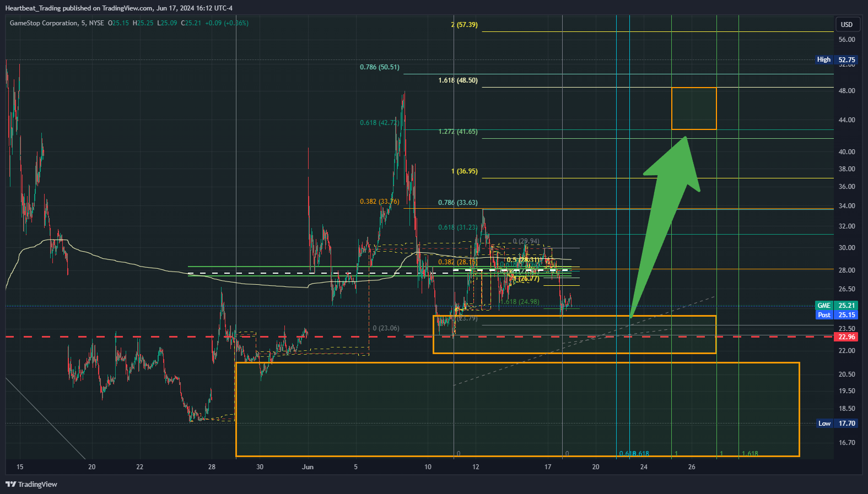Viewport: 868px width, 494px height.
Task: Click the 28.00 price axis tick
Action: 847,270
